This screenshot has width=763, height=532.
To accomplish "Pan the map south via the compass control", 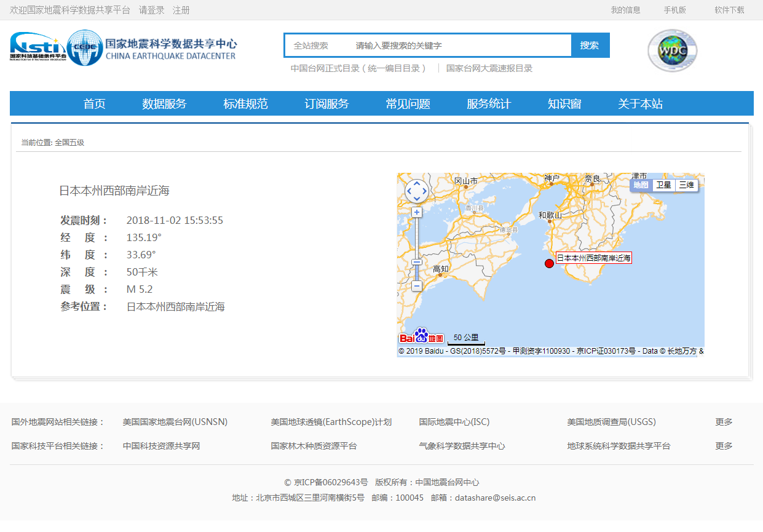I will pyautogui.click(x=417, y=199).
